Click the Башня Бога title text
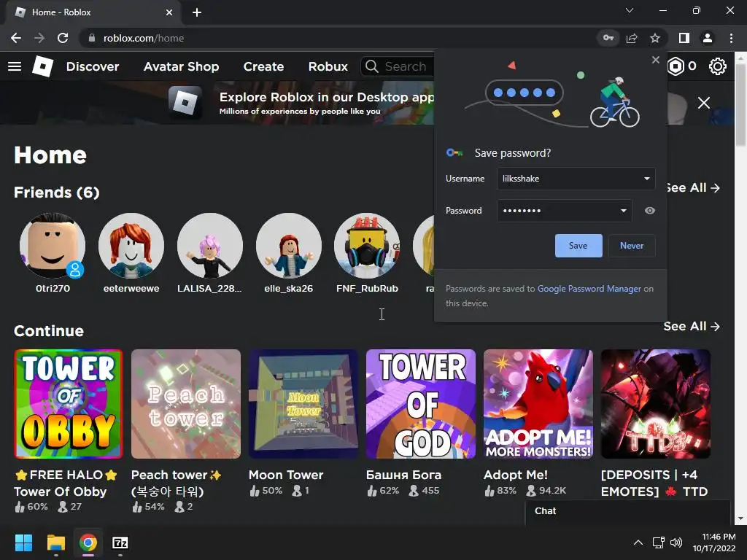The image size is (747, 560). coord(403,475)
